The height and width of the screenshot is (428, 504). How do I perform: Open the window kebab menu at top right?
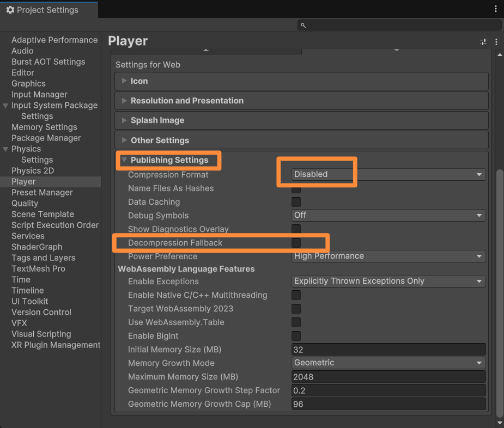point(496,9)
